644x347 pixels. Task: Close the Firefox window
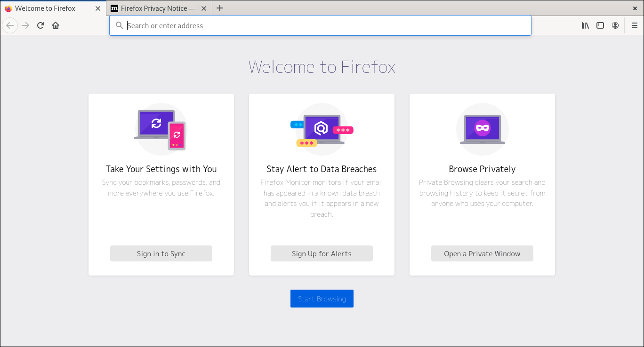(635, 8)
